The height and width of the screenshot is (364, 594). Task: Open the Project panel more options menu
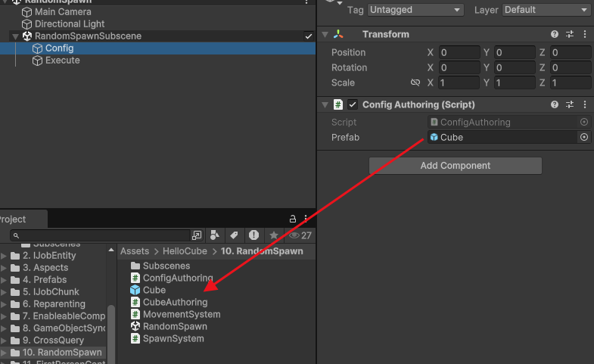click(306, 219)
